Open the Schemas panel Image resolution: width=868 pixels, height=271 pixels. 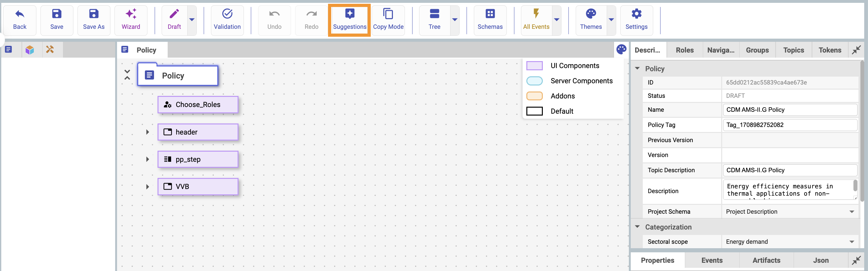pyautogui.click(x=490, y=20)
